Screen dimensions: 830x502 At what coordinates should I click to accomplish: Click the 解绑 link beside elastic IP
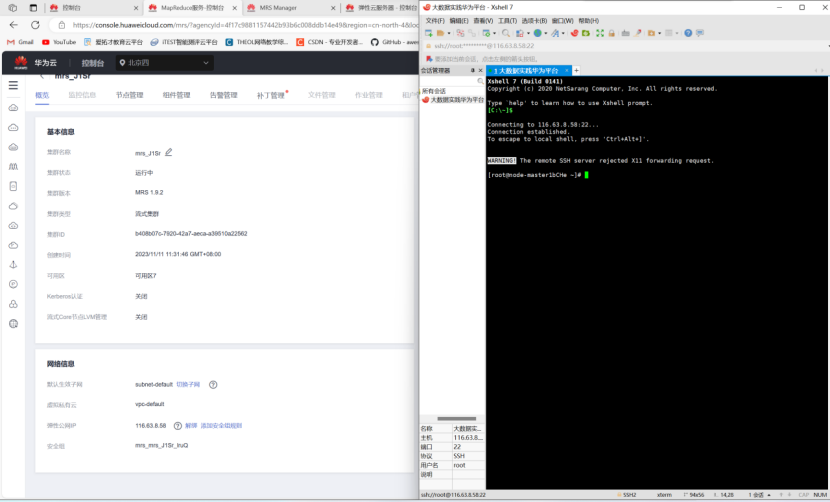(191, 426)
